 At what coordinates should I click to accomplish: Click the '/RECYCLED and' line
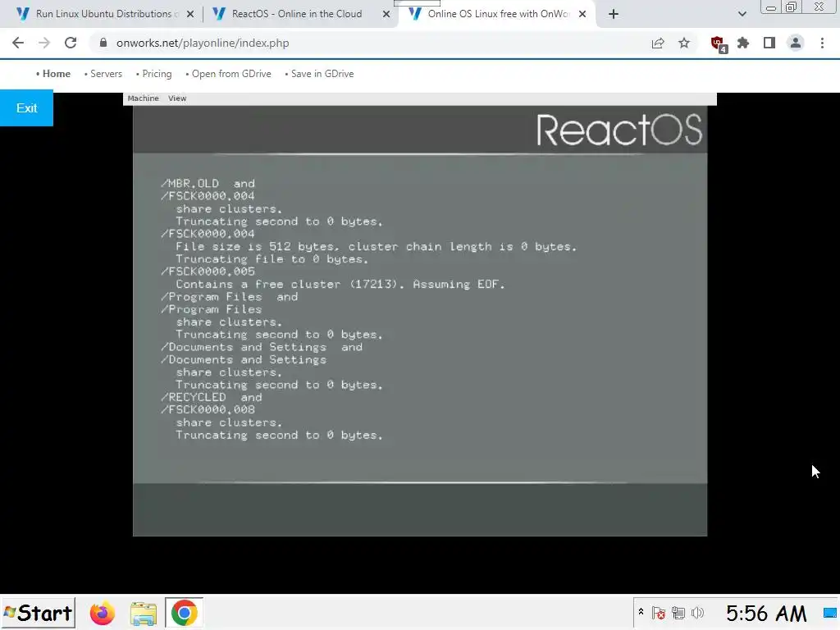(x=211, y=397)
